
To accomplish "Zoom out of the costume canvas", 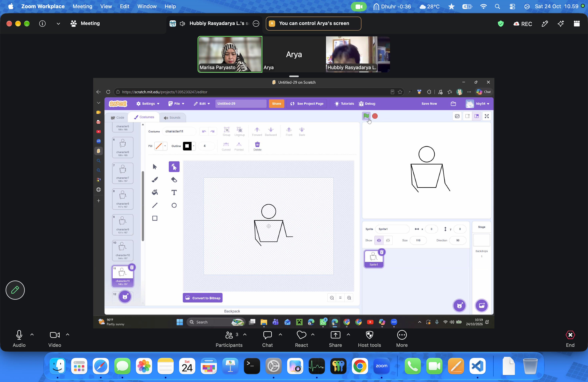I will pyautogui.click(x=332, y=298).
